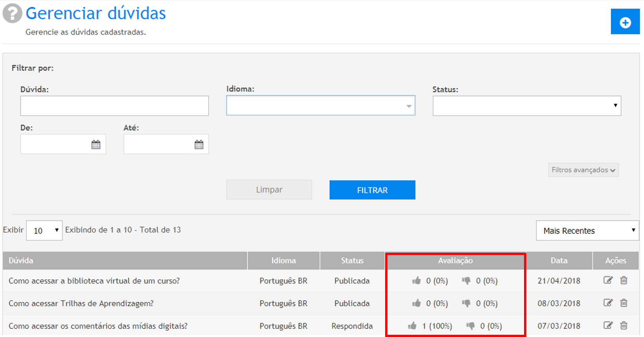The image size is (644, 337).
Task: Click thumbs up on the mídias digitais row
Action: tap(412, 326)
